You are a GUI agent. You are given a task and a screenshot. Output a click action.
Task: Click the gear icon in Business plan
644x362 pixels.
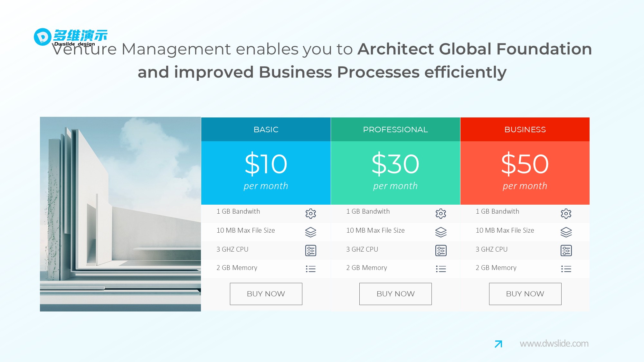[x=566, y=213]
